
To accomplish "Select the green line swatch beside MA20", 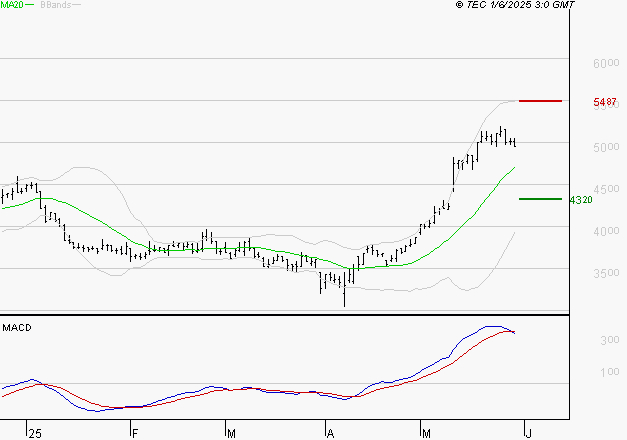I will click(30, 6).
